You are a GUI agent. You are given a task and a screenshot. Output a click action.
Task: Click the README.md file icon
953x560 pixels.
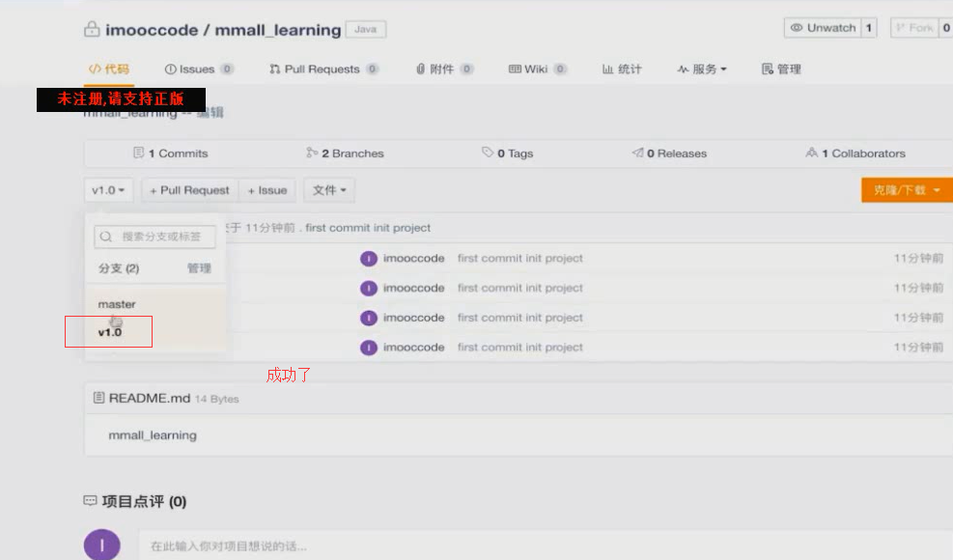click(98, 398)
